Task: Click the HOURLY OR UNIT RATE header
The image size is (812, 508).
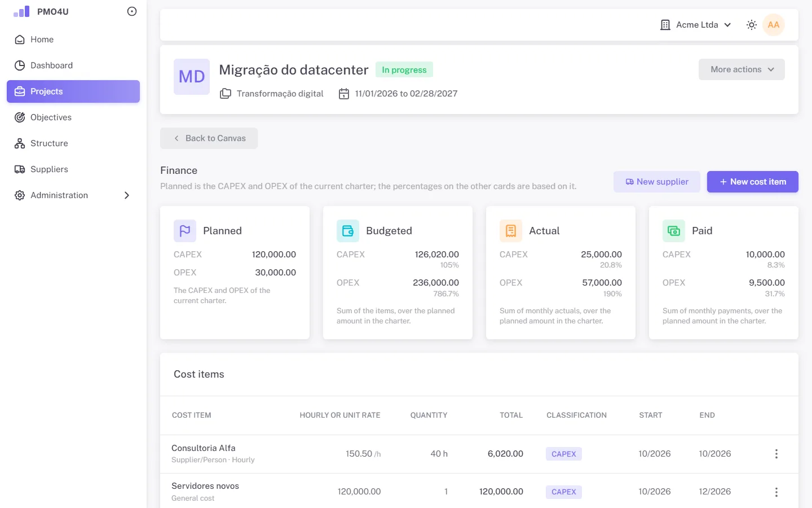Action: (x=340, y=415)
